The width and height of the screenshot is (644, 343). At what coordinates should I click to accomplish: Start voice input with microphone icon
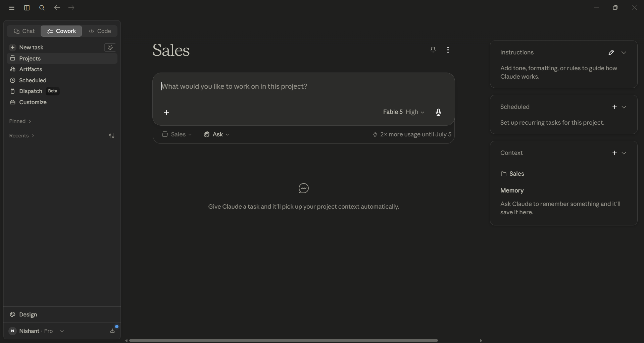coord(439,113)
